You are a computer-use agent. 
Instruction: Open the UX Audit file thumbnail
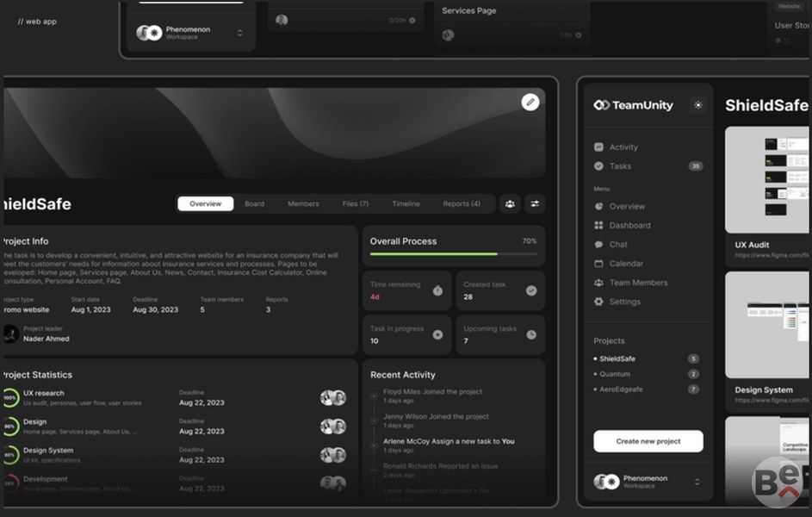click(767, 180)
